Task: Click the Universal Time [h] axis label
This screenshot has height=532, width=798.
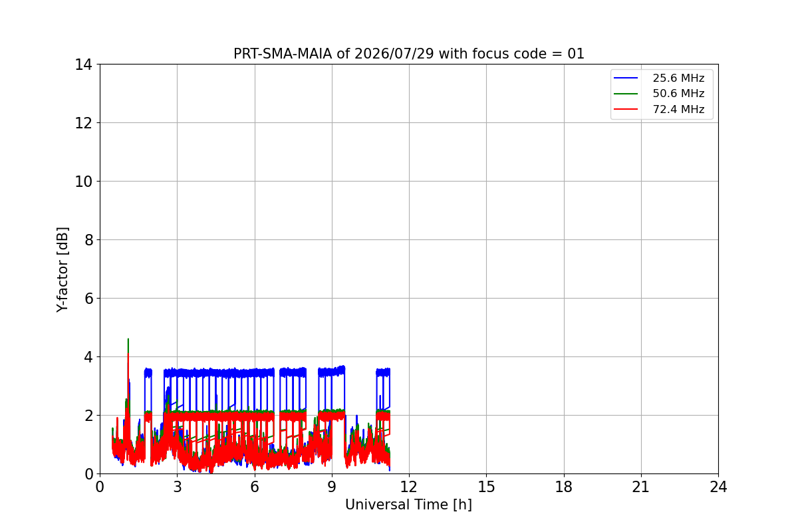Action: (408, 505)
